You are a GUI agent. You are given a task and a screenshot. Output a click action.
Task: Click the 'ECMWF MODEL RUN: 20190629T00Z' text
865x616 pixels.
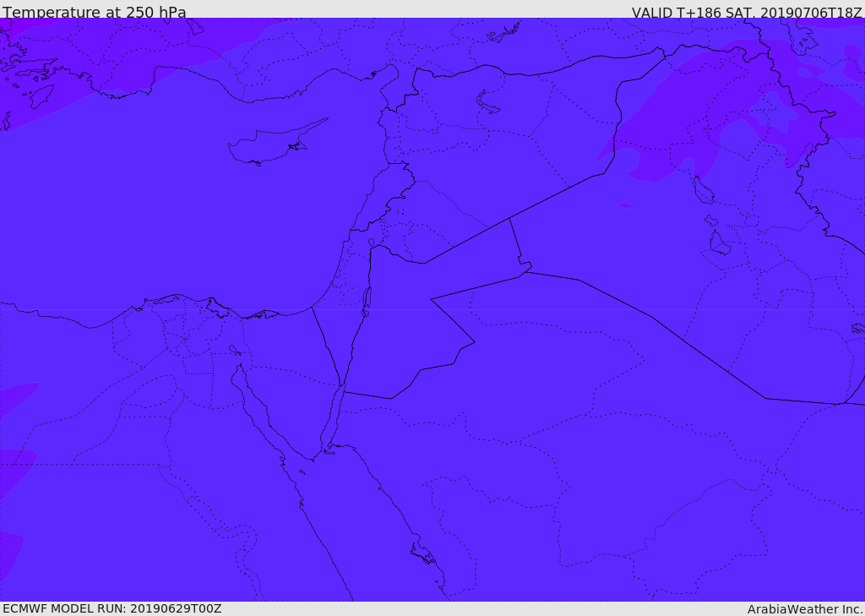tap(112, 608)
